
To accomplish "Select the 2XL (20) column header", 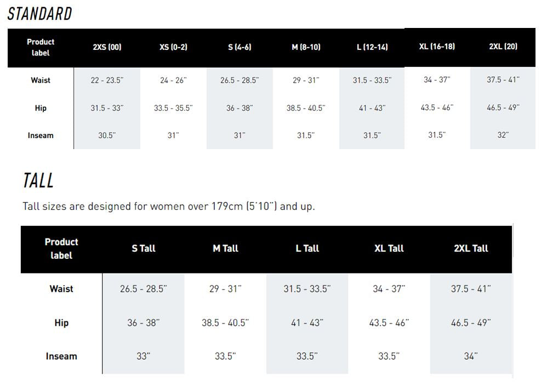I will pyautogui.click(x=503, y=46).
